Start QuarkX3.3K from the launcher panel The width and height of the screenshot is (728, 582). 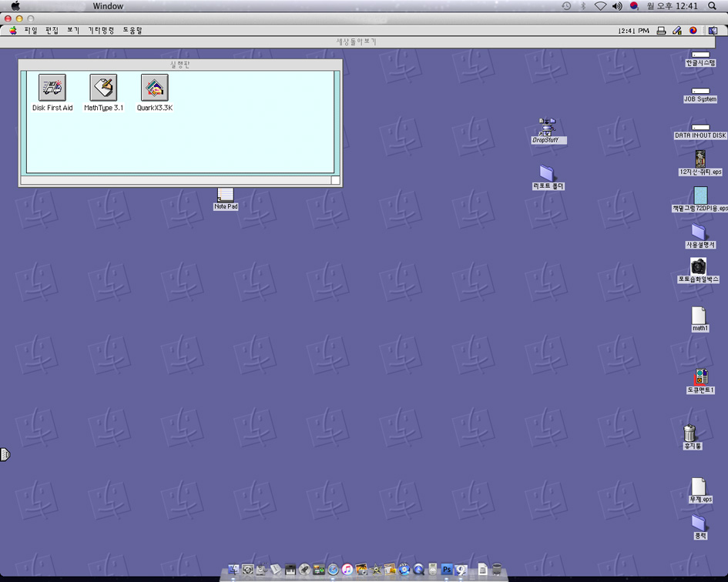154,88
